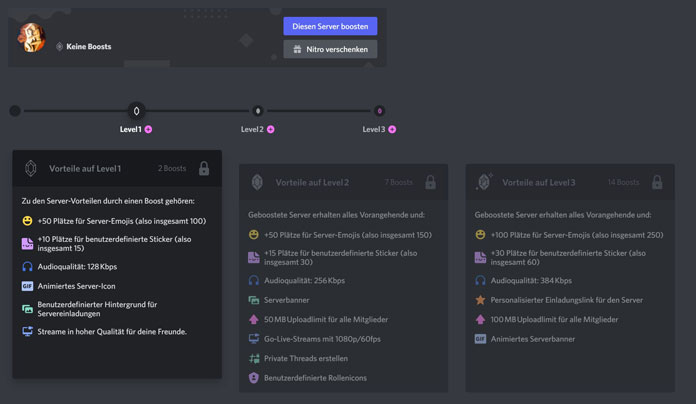Click the Serverbanner image icon
This screenshot has height=404, width=696.
coord(254,300)
